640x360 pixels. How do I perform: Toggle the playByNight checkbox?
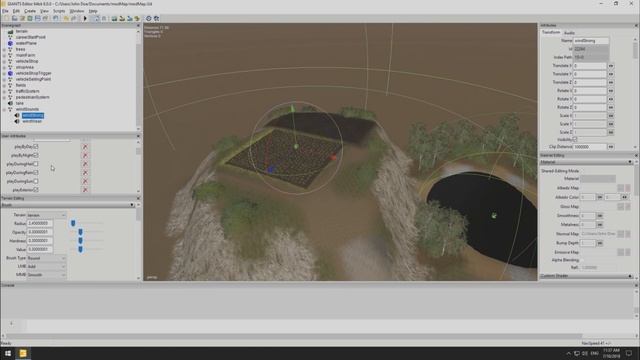(36, 155)
